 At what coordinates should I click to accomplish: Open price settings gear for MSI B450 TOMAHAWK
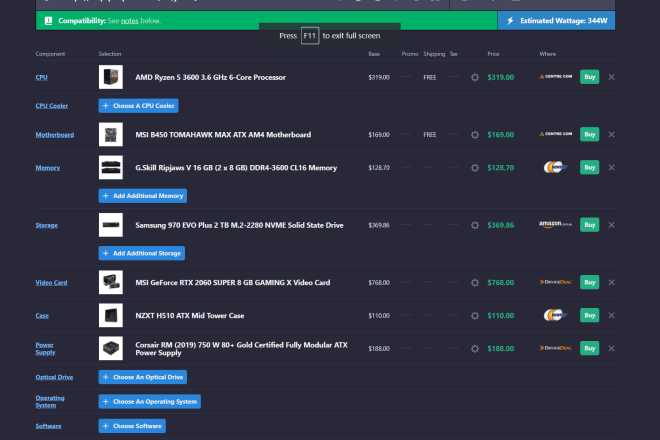475,135
